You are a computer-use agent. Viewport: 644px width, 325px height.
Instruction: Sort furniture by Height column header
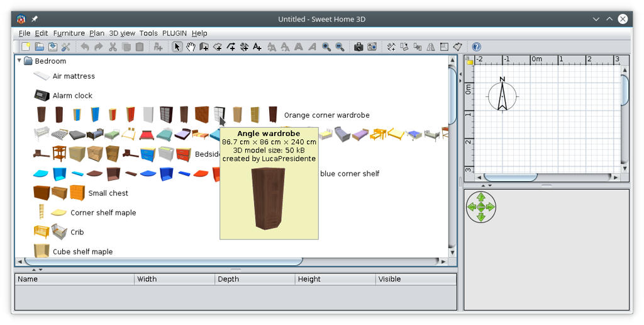335,279
